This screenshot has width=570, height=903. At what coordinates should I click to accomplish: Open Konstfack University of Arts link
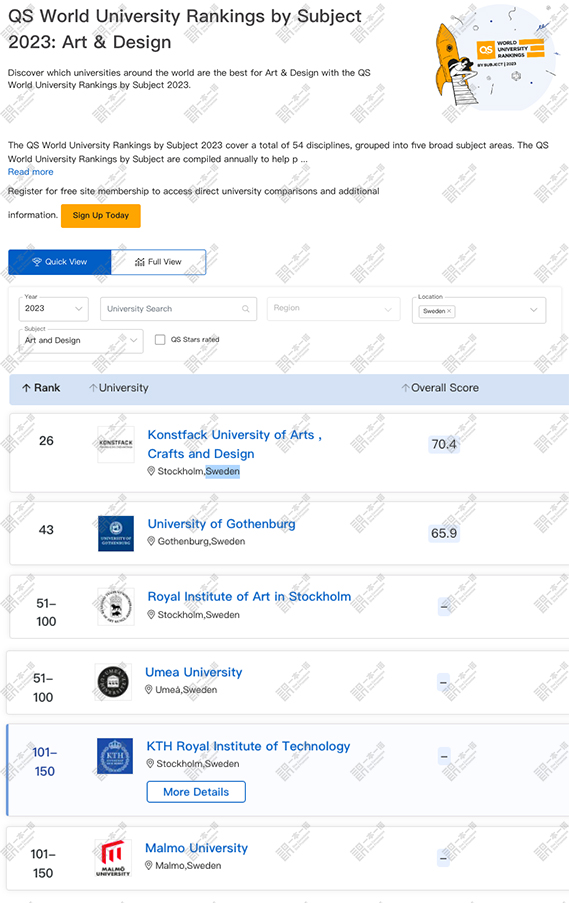click(234, 444)
